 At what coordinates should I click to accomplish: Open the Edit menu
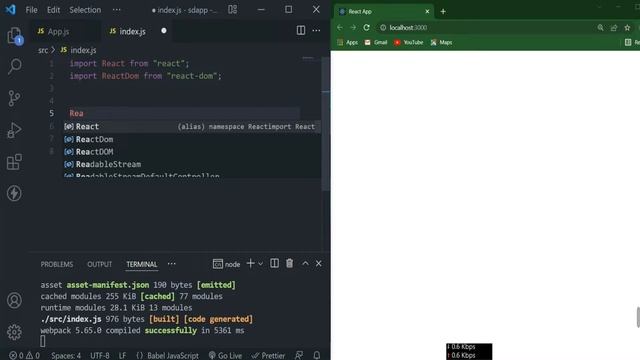[53, 9]
